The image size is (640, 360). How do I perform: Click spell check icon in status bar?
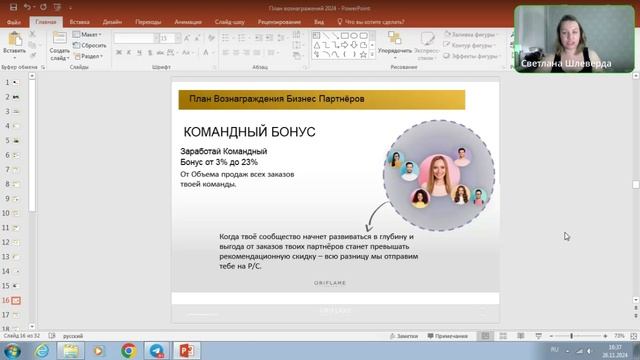pos(52,336)
